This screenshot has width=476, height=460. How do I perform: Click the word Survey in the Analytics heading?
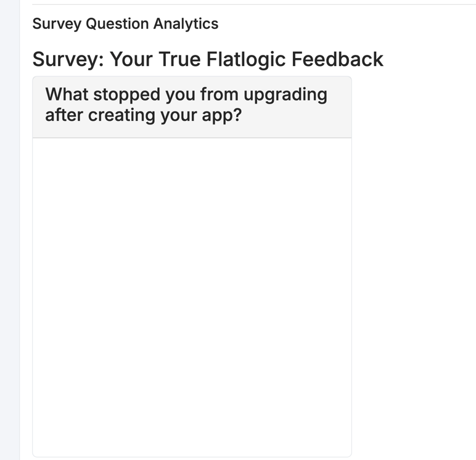click(57, 24)
